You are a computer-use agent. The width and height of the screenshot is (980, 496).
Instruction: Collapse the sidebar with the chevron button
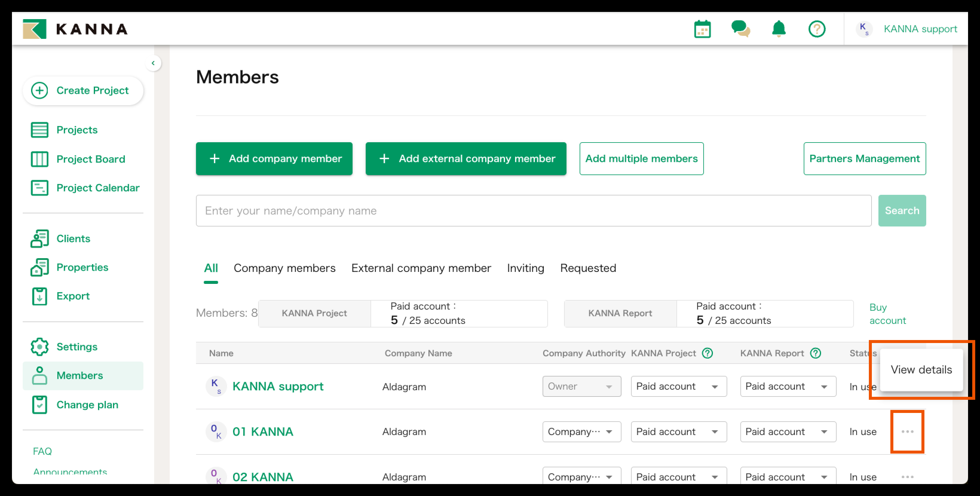coord(153,63)
